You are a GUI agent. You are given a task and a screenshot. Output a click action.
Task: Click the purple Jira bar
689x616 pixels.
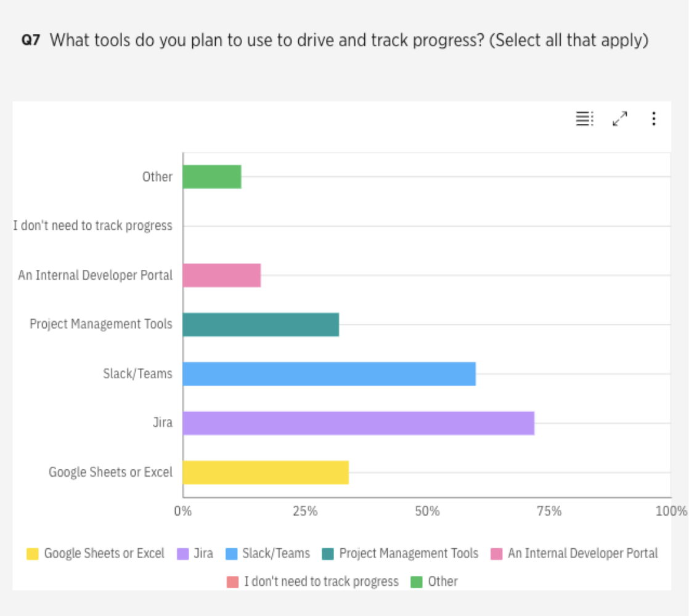click(358, 423)
